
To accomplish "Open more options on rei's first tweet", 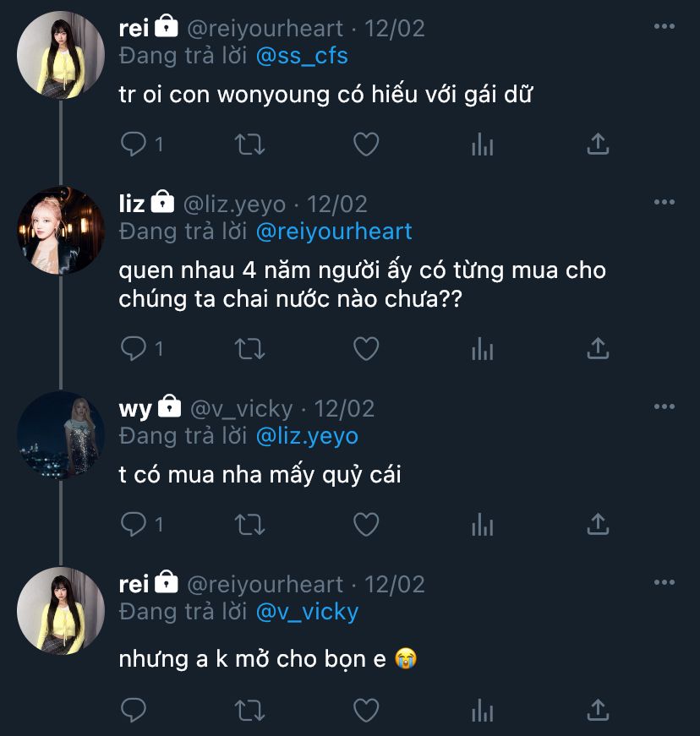I will 664,27.
